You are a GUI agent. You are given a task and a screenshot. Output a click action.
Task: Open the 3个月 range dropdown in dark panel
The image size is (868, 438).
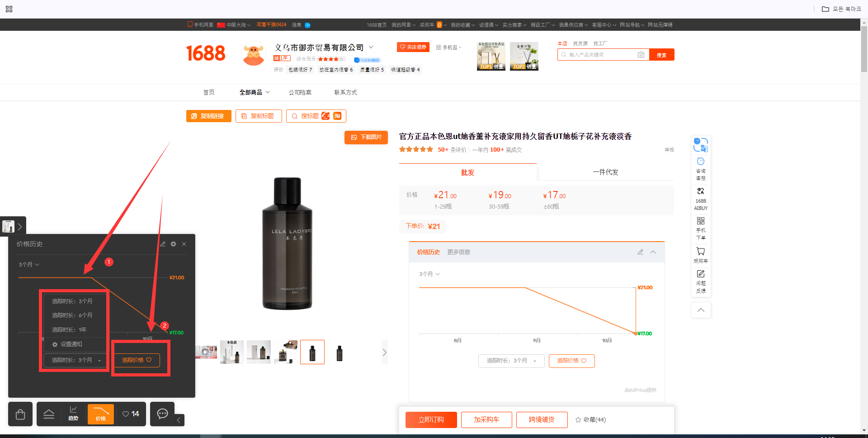coord(29,264)
